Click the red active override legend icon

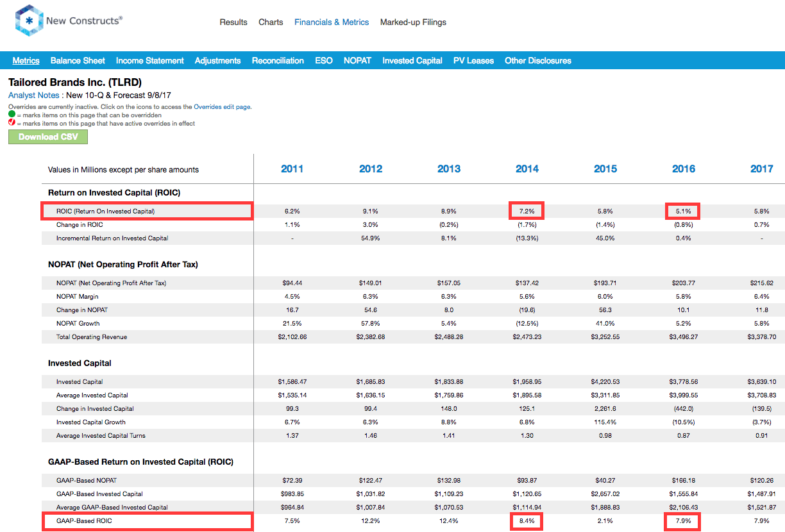[x=12, y=123]
